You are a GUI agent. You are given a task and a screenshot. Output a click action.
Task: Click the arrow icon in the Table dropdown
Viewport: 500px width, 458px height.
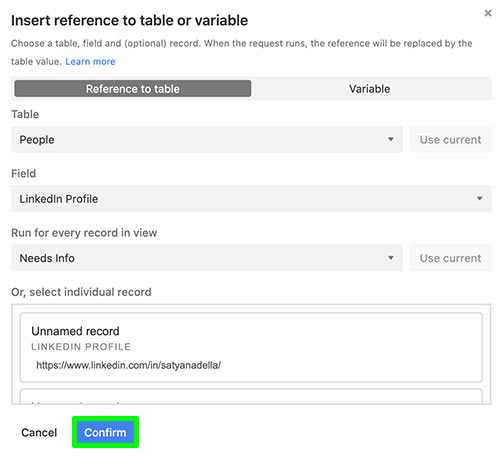tap(391, 139)
